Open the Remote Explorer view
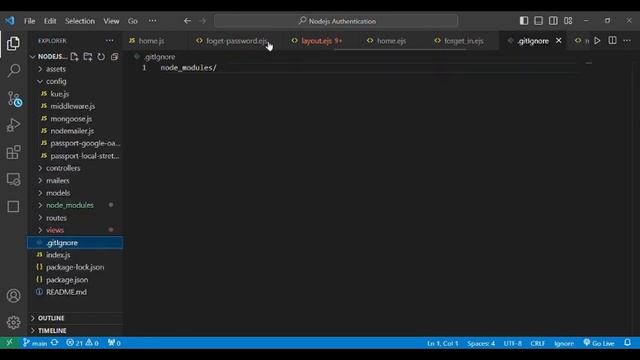640x360 pixels. (x=13, y=179)
